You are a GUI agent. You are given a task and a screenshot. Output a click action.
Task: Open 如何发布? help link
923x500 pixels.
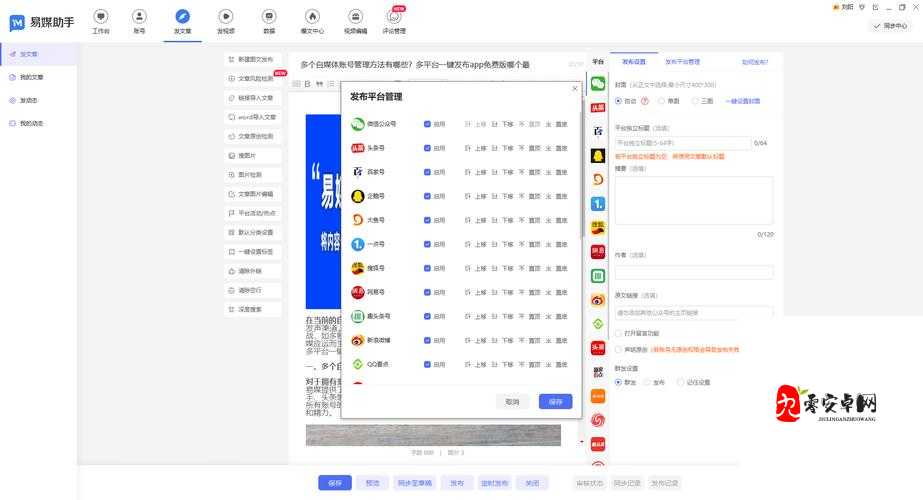[755, 62]
